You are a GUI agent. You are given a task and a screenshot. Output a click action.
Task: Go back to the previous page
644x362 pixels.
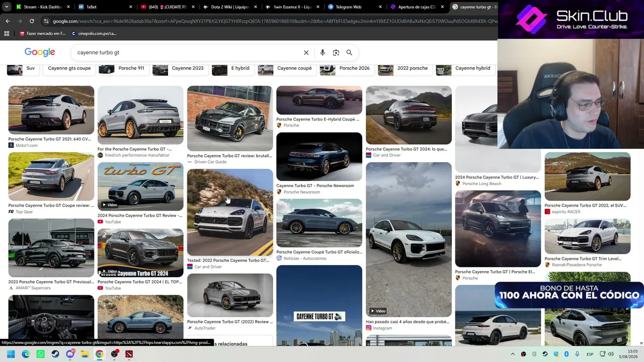point(8,21)
